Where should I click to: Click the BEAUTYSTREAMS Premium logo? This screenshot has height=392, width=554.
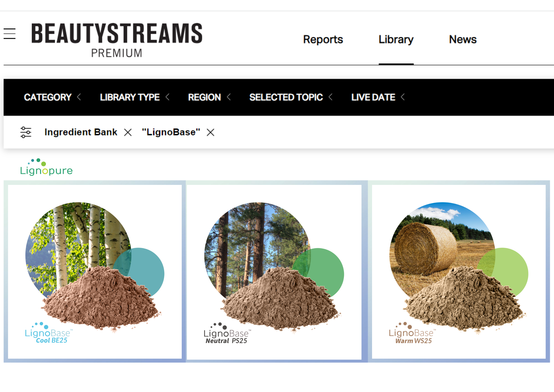pyautogui.click(x=117, y=40)
